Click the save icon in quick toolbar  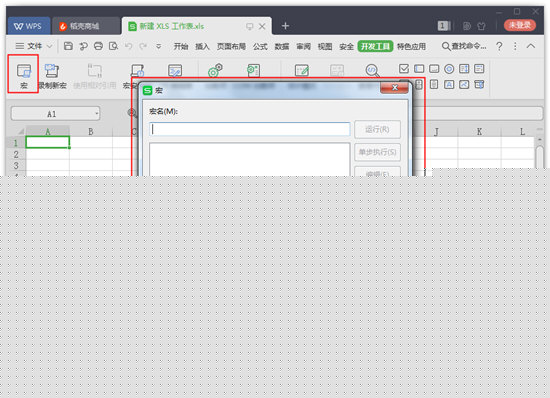click(68, 46)
